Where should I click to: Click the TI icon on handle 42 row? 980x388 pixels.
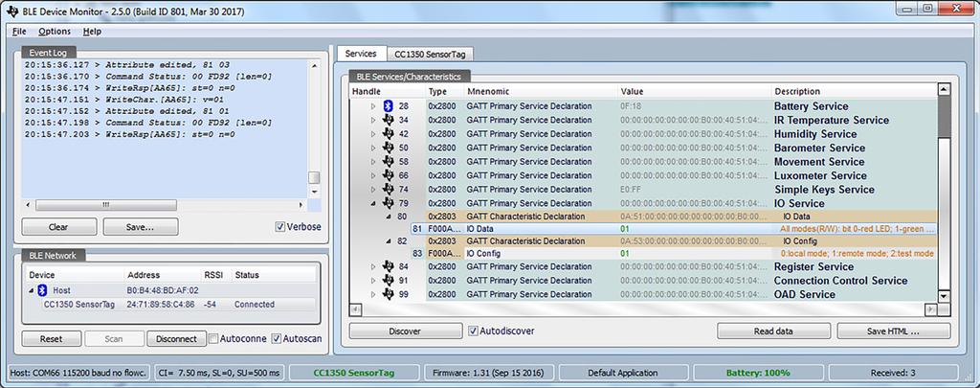click(389, 134)
